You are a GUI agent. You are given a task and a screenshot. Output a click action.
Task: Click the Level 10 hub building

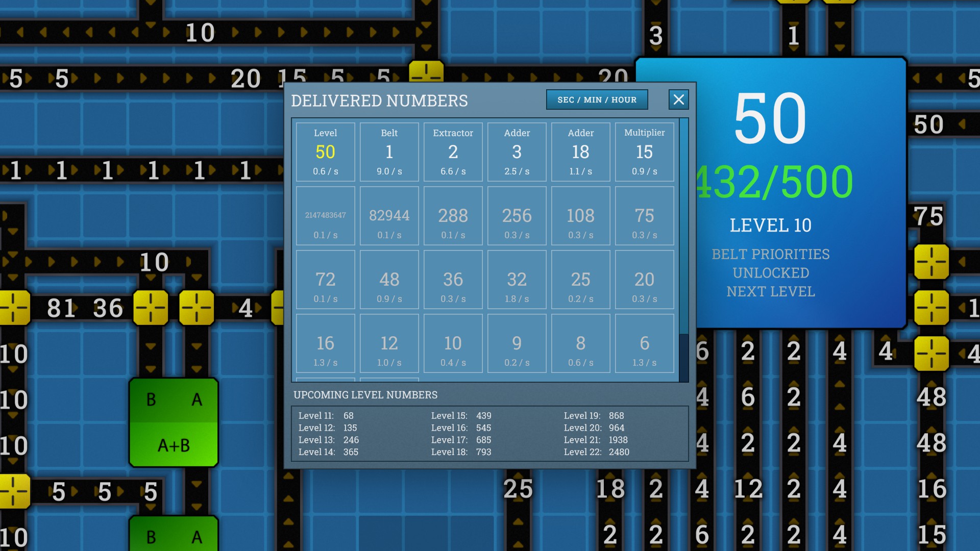801,204
